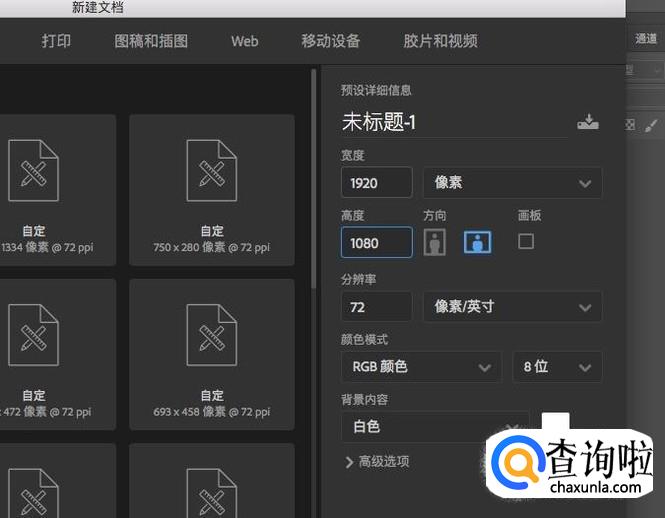Select landscape orientation icon
This screenshot has height=518, width=665.
click(x=478, y=242)
